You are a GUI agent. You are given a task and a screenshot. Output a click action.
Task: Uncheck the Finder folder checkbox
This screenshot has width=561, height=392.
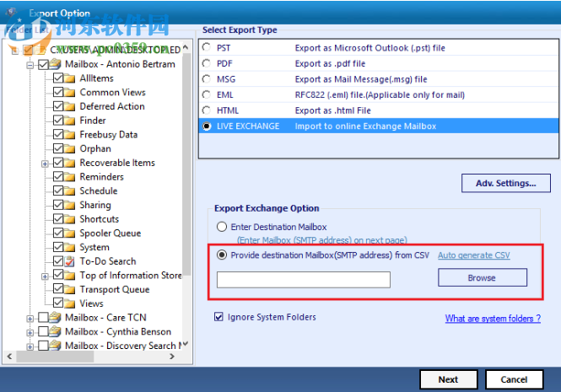coord(58,121)
